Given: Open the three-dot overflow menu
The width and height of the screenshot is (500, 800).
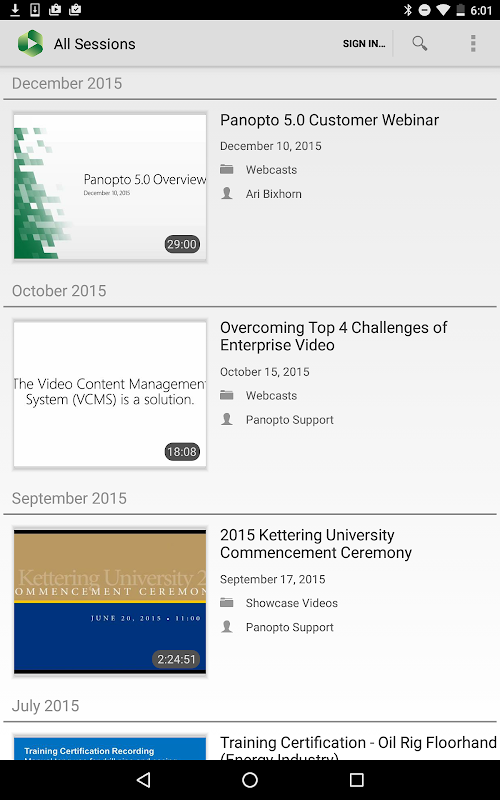Looking at the screenshot, I should (x=473, y=43).
